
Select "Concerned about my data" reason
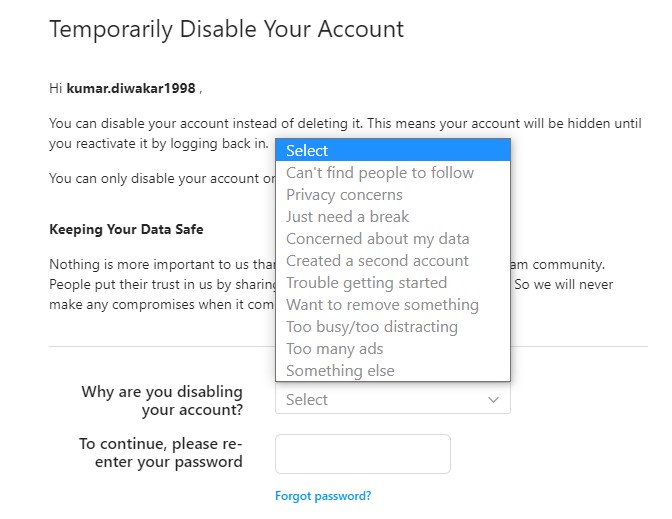click(377, 239)
